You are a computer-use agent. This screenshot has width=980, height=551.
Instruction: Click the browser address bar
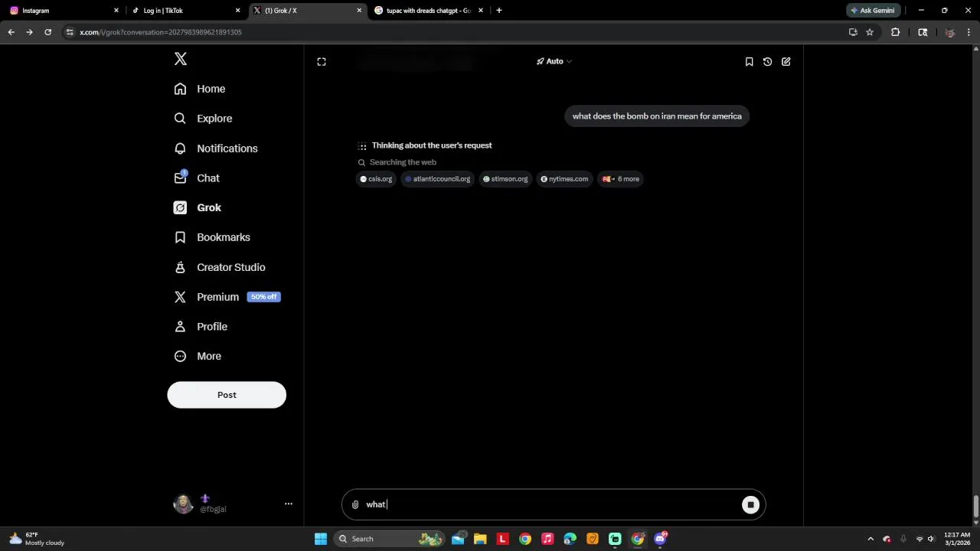pos(459,32)
